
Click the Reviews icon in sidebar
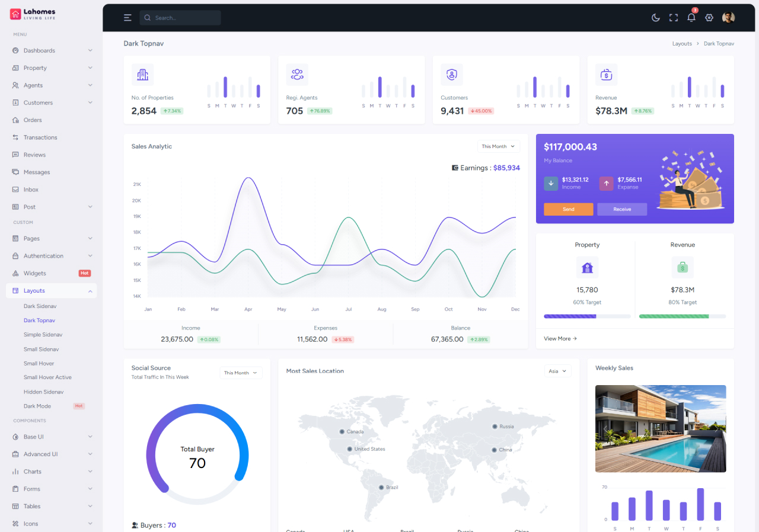[x=15, y=155]
